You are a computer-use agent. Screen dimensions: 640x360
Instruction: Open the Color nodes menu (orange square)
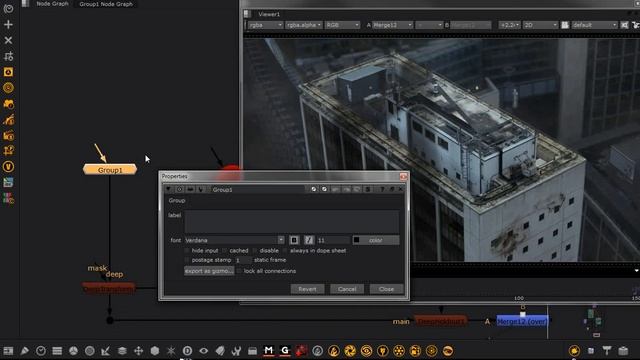point(8,72)
